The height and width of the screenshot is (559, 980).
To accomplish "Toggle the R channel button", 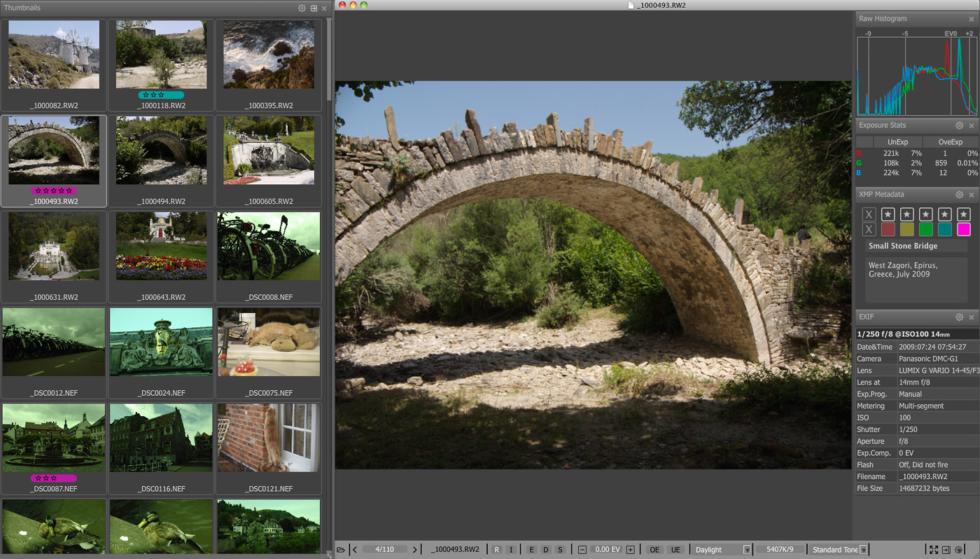I will (497, 550).
